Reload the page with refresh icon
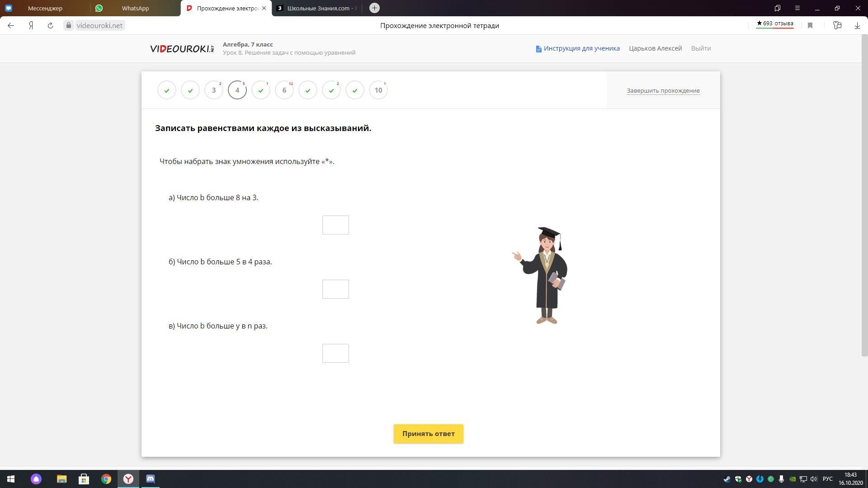 coord(50,26)
